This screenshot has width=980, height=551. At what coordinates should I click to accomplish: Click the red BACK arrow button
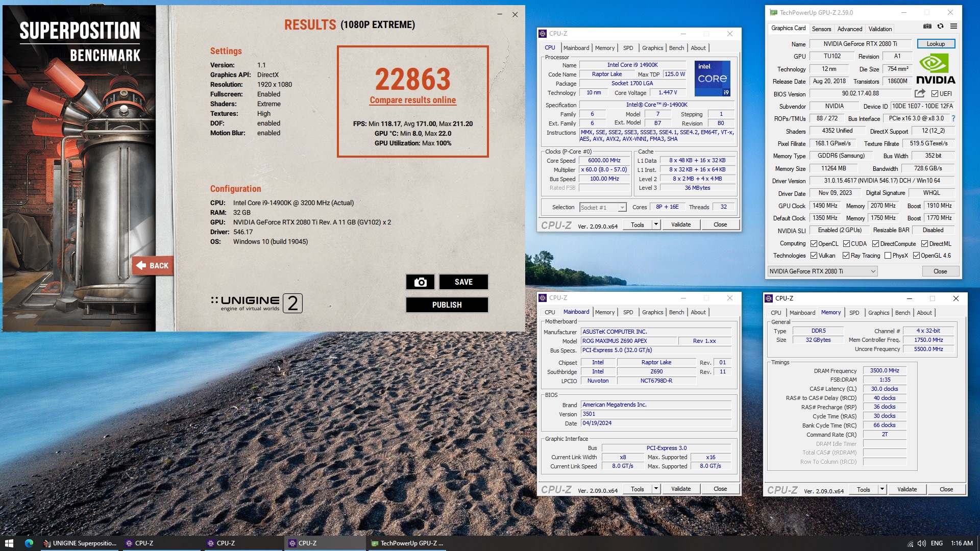153,266
